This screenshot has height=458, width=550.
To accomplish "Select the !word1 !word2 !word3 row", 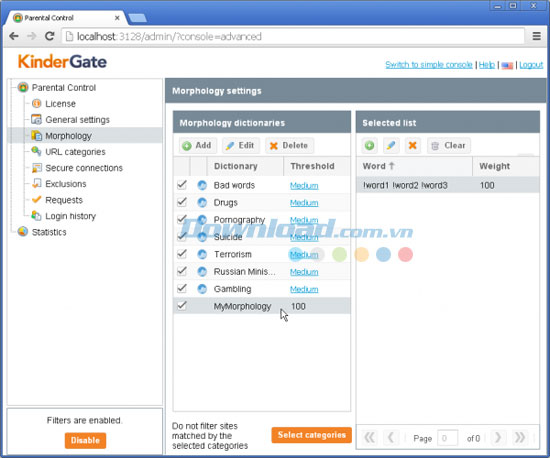I will (448, 185).
